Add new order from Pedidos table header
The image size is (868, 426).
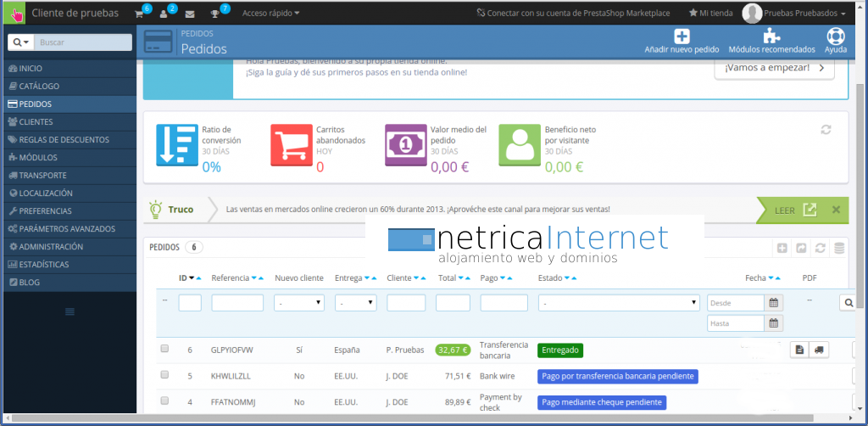[x=782, y=249]
